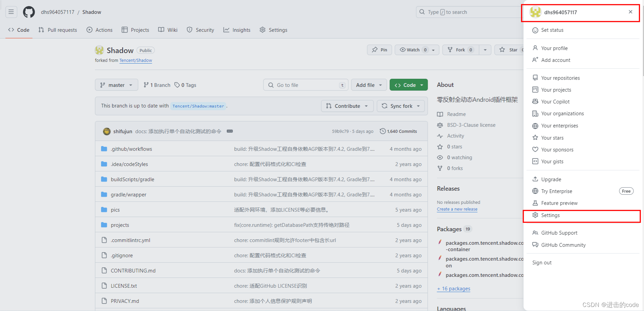Click the GitHub Octocat logo
Viewport: 644px width, 311px height.
(x=29, y=12)
